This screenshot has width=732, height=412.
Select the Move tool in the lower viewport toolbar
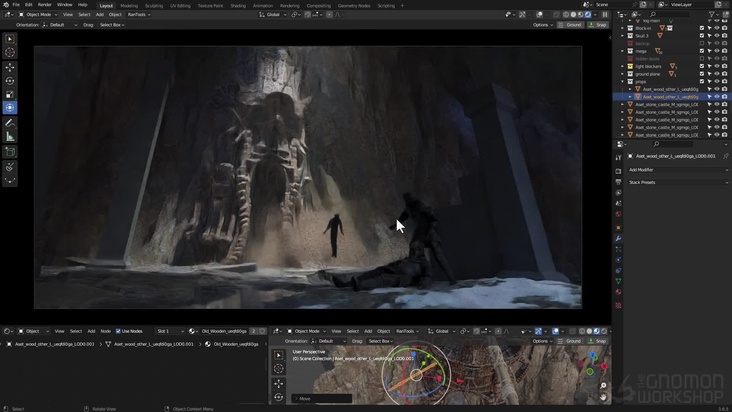tap(279, 384)
